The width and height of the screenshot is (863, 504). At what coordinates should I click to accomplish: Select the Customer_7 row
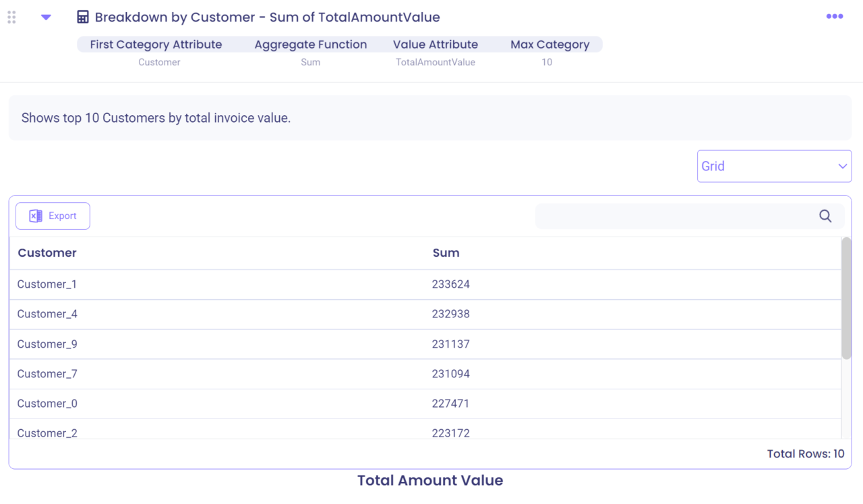click(x=425, y=373)
